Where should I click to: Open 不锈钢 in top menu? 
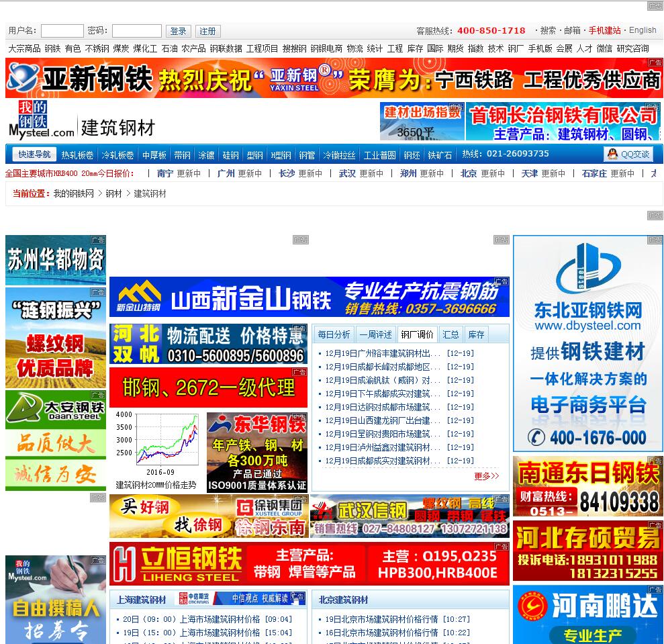click(97, 49)
